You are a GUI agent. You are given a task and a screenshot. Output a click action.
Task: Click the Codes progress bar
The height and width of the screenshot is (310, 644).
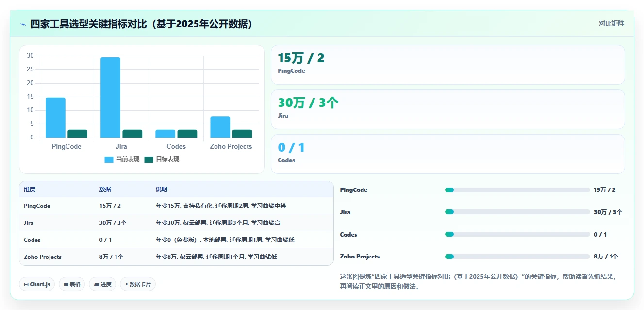(517, 234)
